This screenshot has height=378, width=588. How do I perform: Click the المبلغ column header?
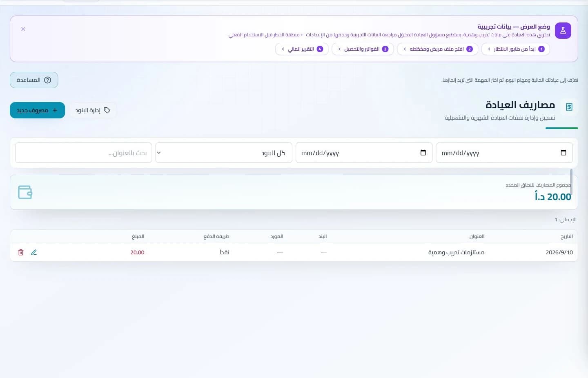tap(138, 236)
